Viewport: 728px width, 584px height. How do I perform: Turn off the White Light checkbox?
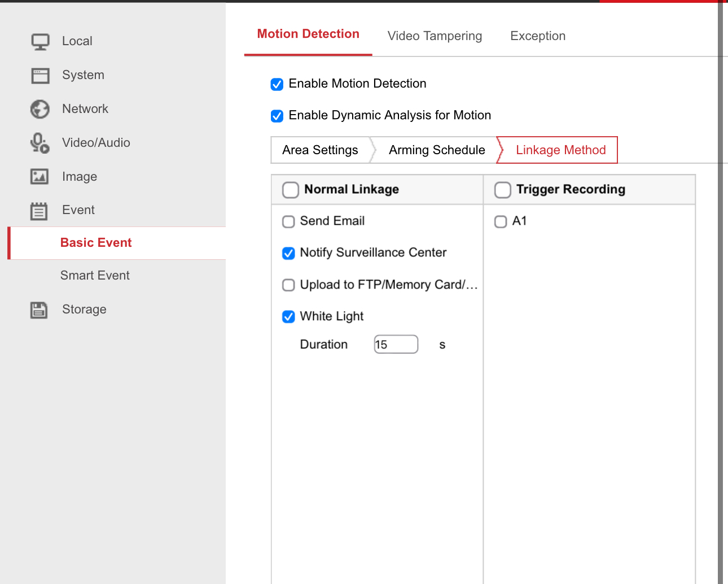coord(288,317)
